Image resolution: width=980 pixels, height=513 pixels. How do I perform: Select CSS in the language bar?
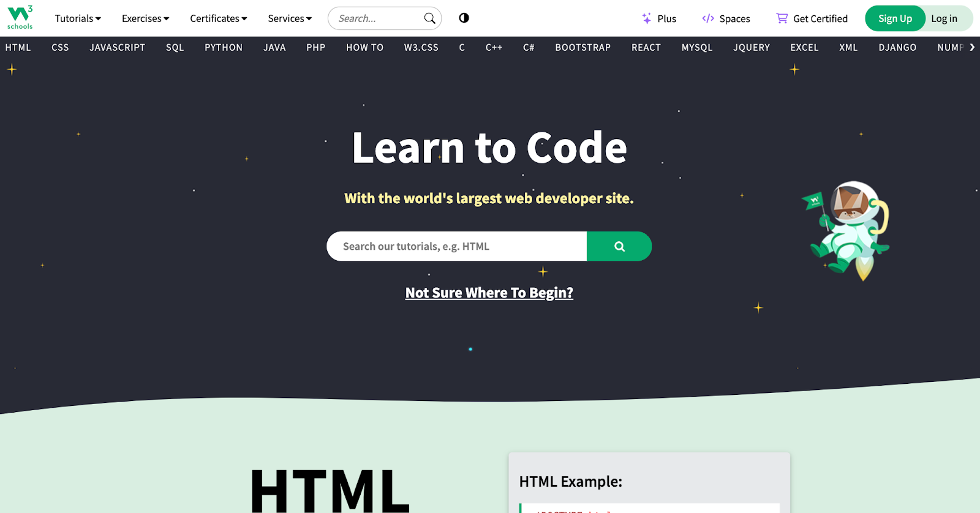point(60,47)
